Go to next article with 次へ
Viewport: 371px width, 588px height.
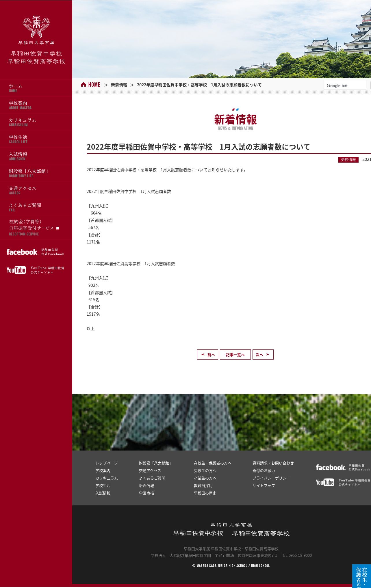[x=263, y=355]
